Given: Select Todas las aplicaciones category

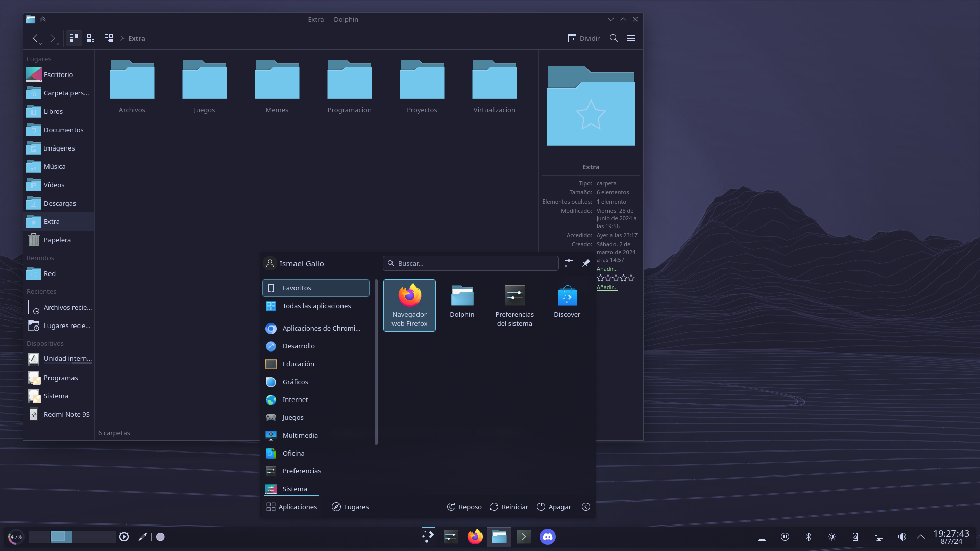Looking at the screenshot, I should (x=316, y=306).
